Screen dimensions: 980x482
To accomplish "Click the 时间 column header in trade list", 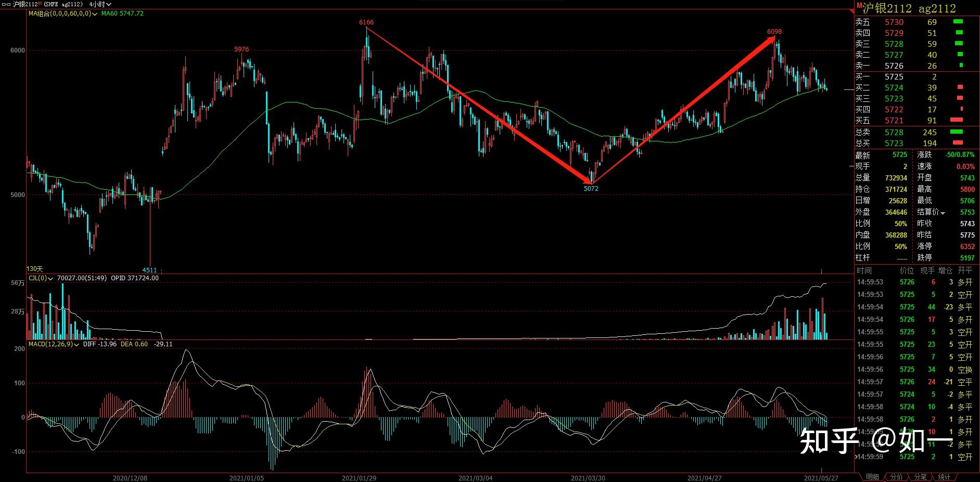I will click(864, 270).
